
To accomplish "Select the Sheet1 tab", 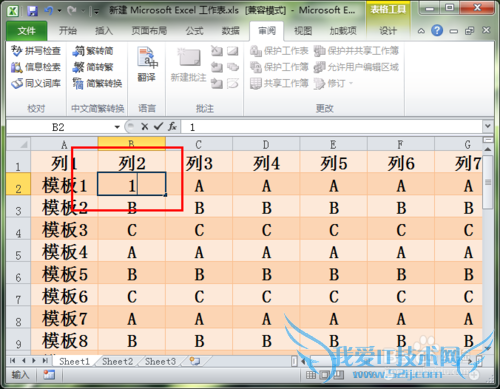I will [x=74, y=361].
